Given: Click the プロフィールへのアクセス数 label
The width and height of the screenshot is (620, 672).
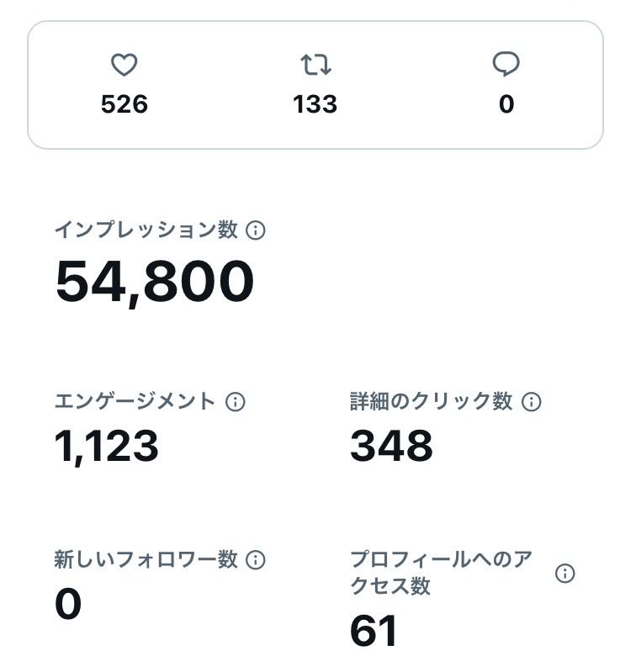Looking at the screenshot, I should click(x=441, y=573).
